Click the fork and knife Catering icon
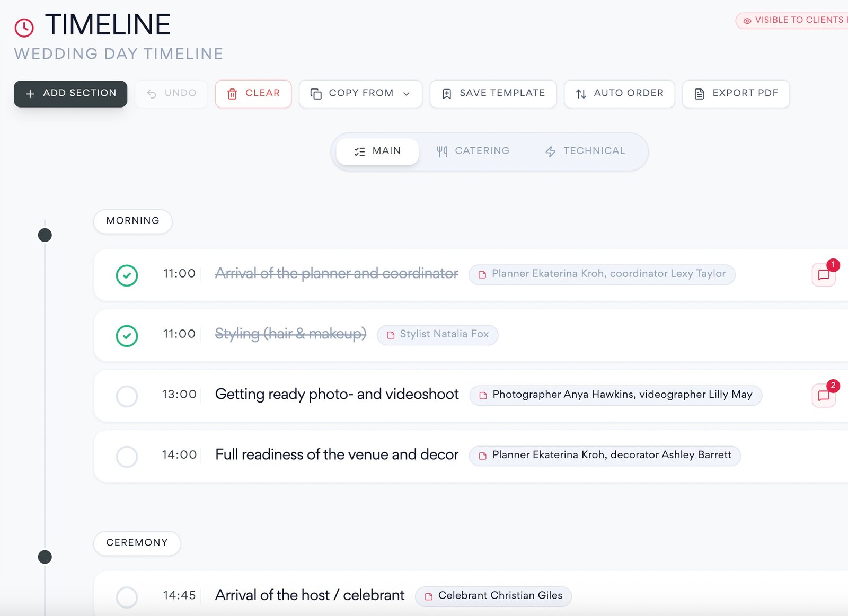Screen dimensions: 848x616 442,151
